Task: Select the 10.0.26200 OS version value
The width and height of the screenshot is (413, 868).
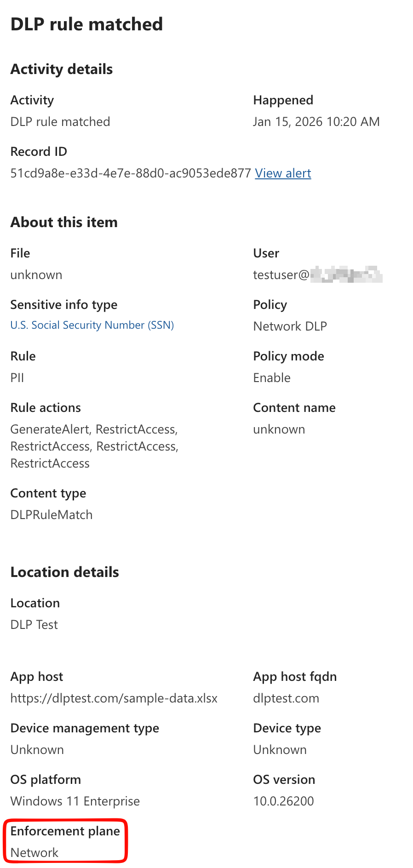Action: pyautogui.click(x=283, y=801)
